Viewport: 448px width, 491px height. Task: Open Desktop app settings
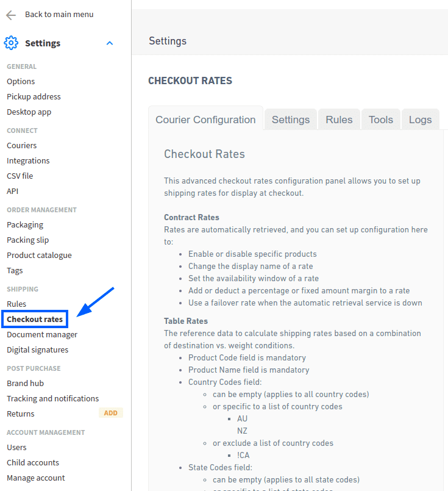(29, 112)
